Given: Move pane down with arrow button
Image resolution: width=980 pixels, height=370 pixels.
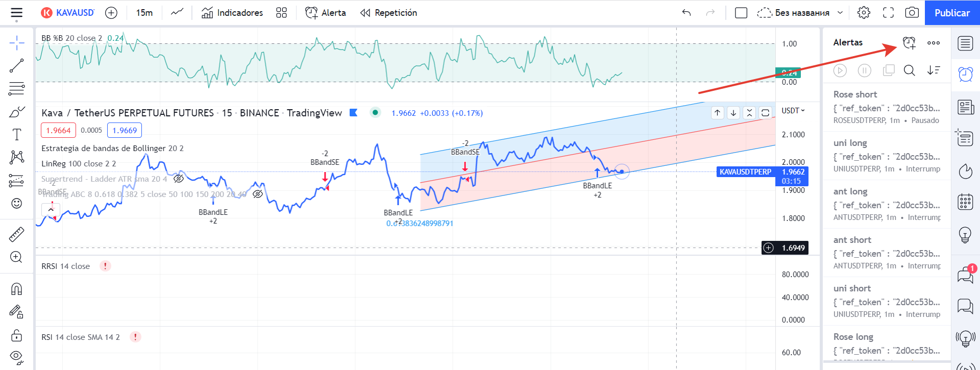Looking at the screenshot, I should point(733,113).
